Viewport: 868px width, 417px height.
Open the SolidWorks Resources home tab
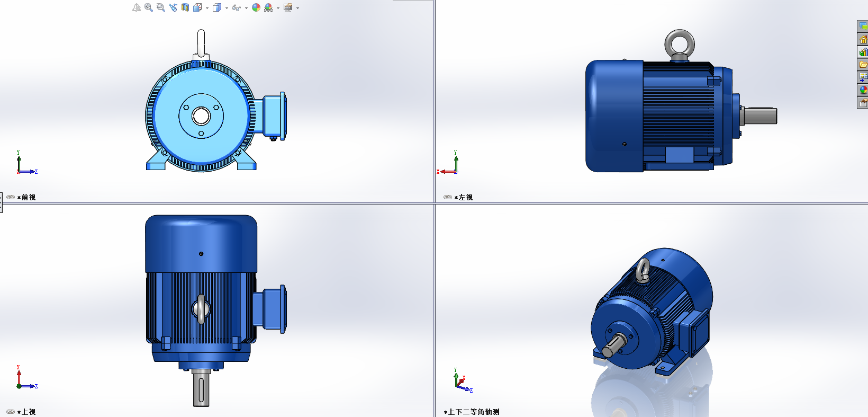863,39
